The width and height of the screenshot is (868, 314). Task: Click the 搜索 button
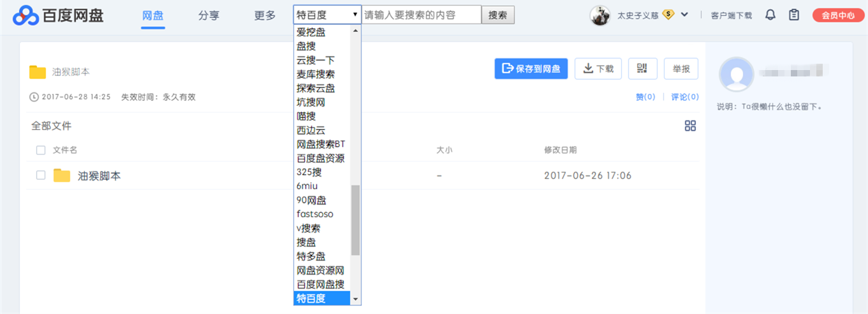coord(498,15)
